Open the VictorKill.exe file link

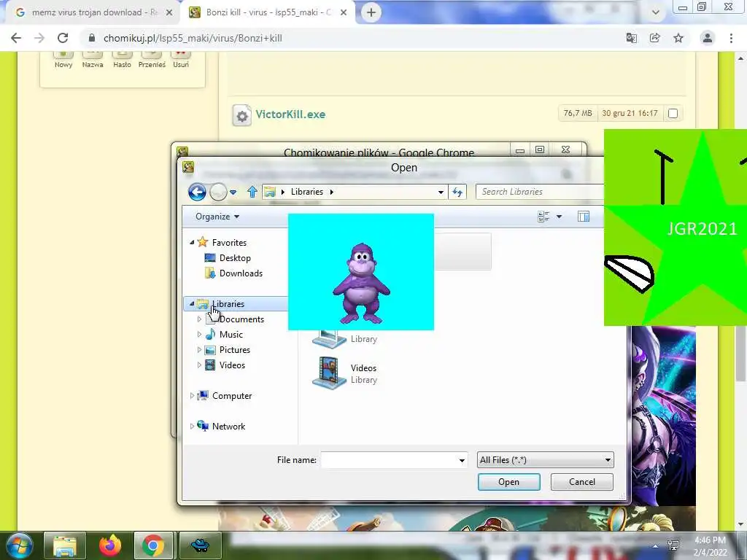coord(290,114)
